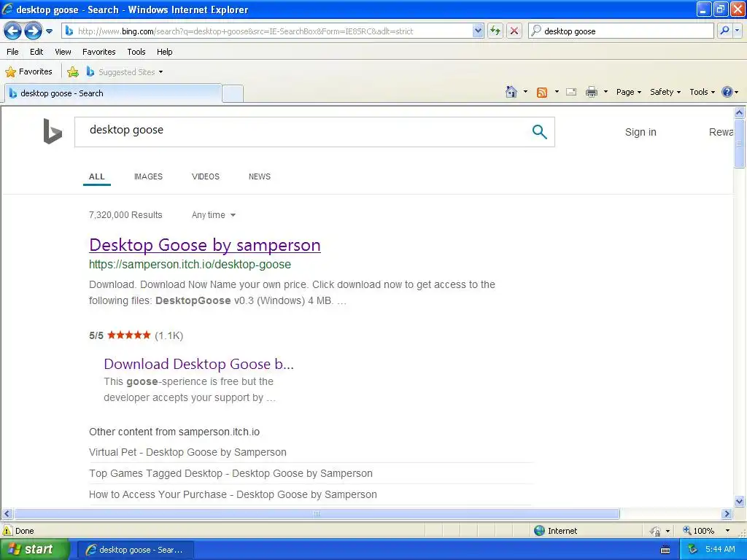Image resolution: width=747 pixels, height=560 pixels.
Task: Click the samperson.itch.io/desktop-goose URL
Action: click(x=190, y=264)
